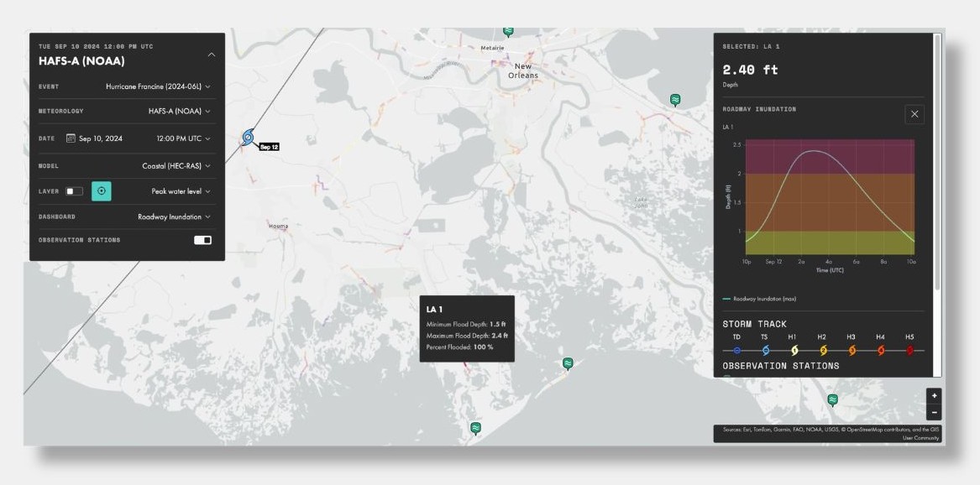Turn off the Observation Stations switch

[x=202, y=240]
